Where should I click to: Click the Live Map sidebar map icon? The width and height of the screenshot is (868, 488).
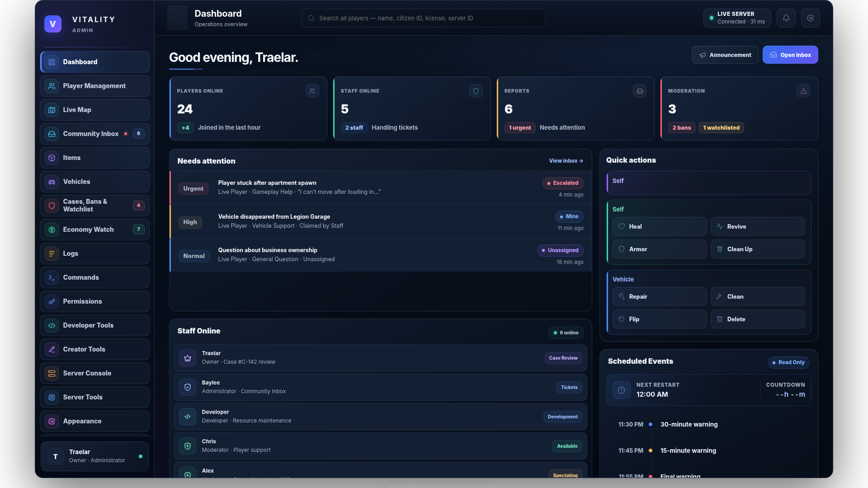point(52,110)
